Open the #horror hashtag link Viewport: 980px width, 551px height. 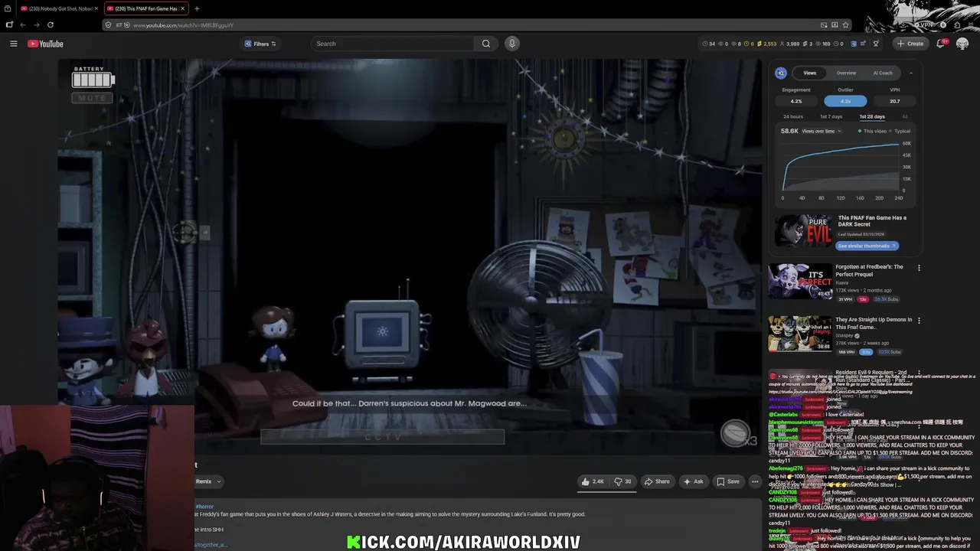click(204, 507)
